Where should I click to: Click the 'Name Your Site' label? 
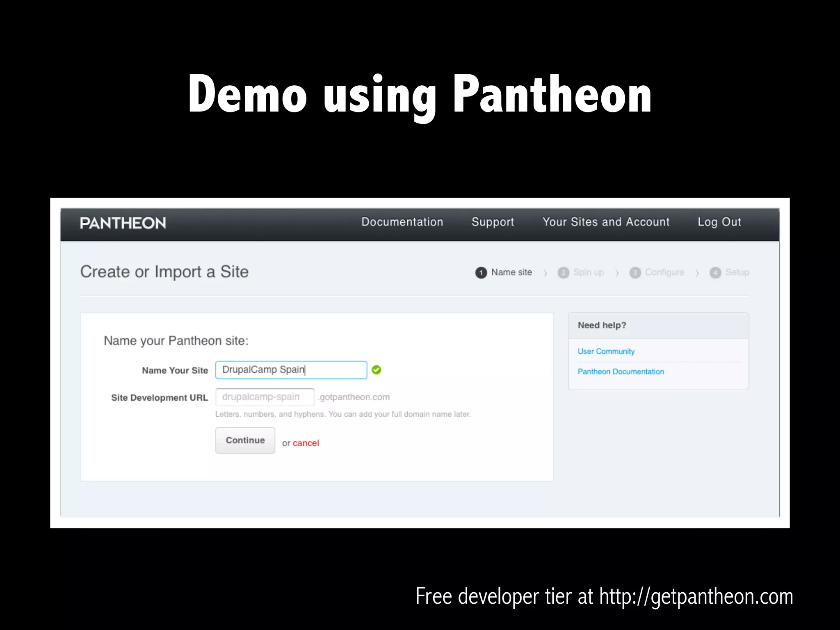coord(175,370)
